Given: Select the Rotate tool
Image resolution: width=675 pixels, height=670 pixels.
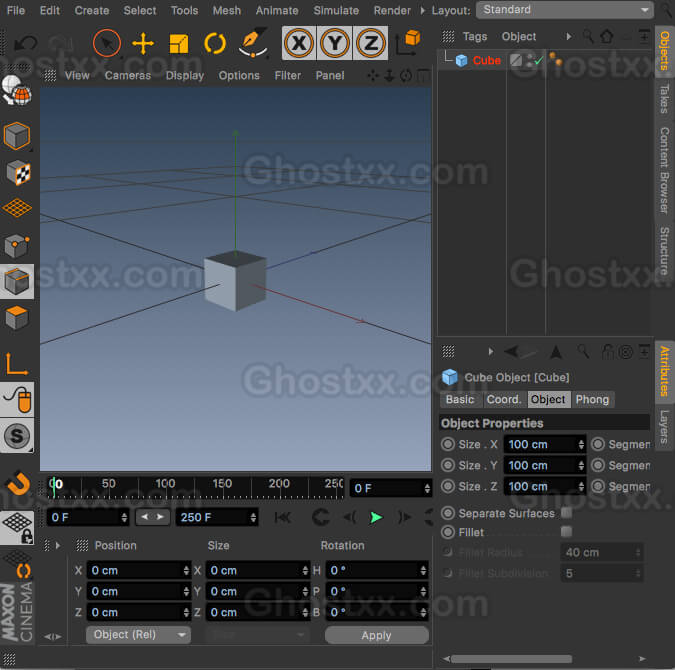Looking at the screenshot, I should [215, 43].
